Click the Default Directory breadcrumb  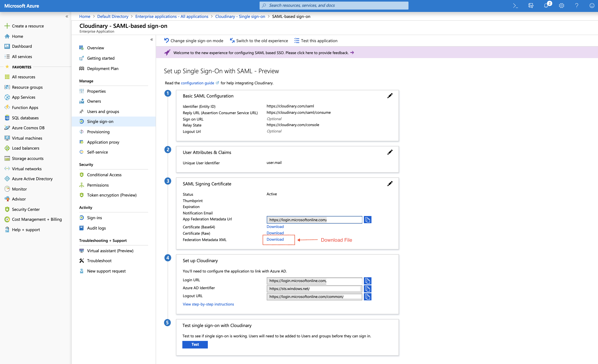click(x=113, y=17)
